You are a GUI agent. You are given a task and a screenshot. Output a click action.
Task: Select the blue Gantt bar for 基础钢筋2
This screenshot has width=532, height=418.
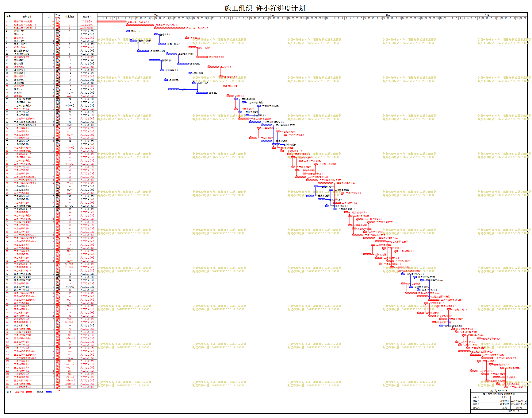pyautogui.click(x=183, y=63)
